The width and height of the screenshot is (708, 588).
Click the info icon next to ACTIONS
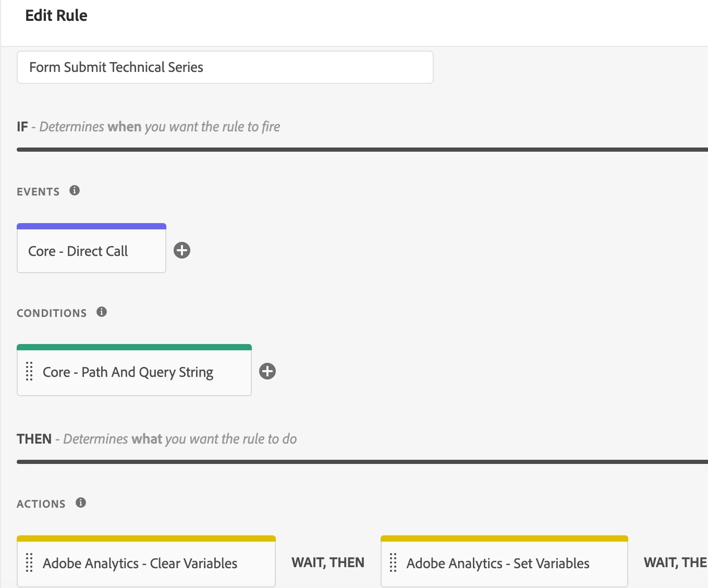tap(81, 503)
